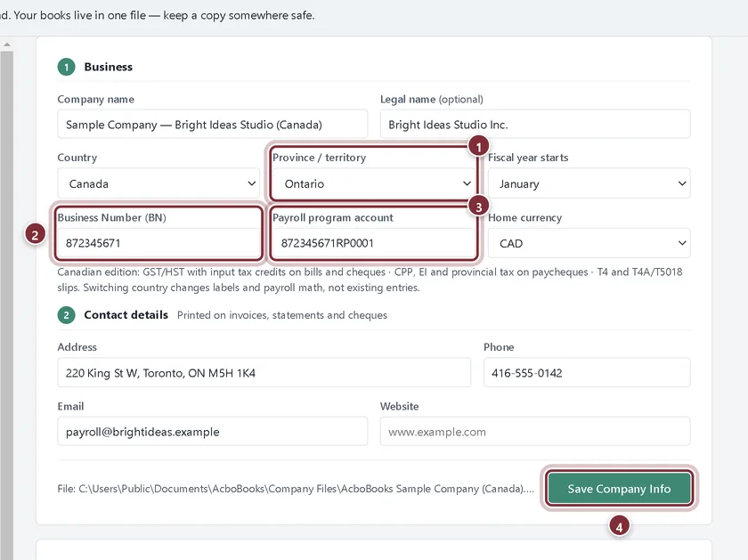The height and width of the screenshot is (560, 748).
Task: Click the 'Website' label
Action: [x=399, y=406]
